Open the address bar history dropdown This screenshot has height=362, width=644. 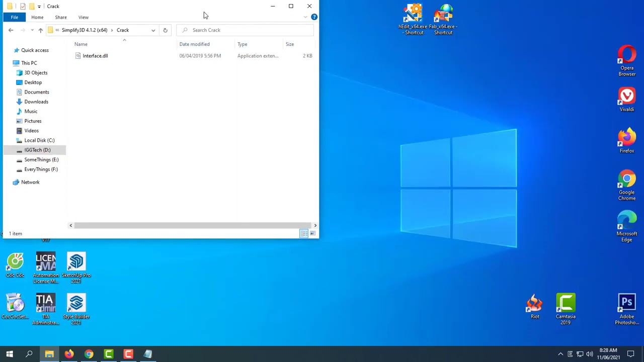(x=153, y=30)
